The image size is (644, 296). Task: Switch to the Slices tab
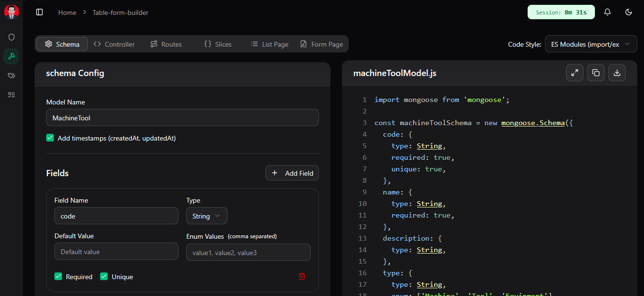[218, 44]
